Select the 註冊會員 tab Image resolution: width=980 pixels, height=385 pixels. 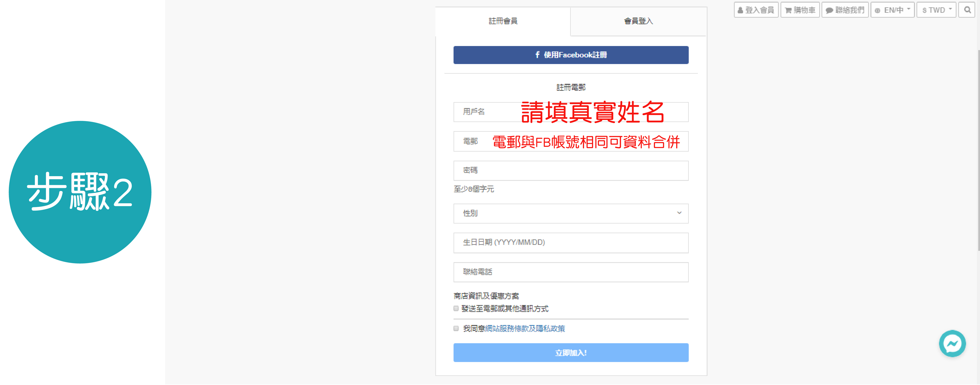point(503,21)
